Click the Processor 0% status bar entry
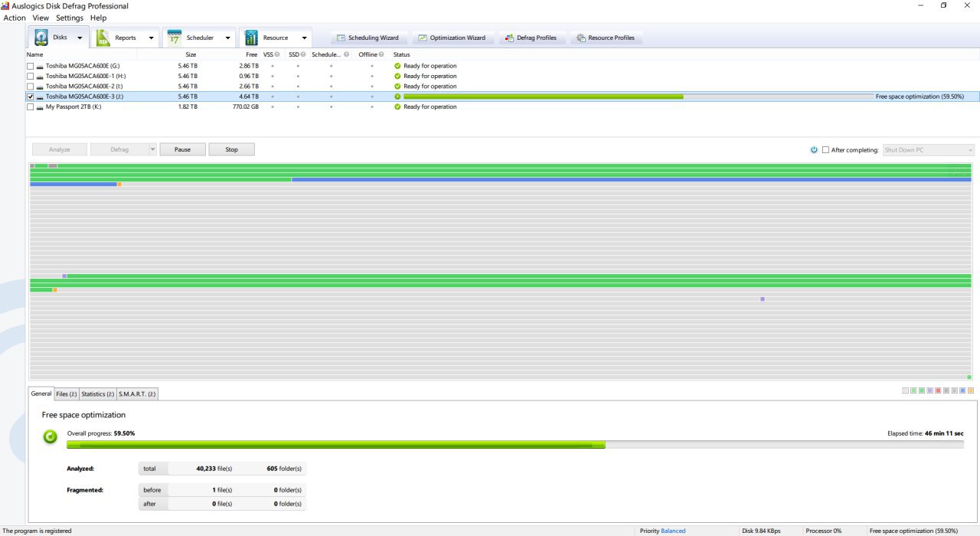The width and height of the screenshot is (980, 536). pyautogui.click(x=823, y=531)
